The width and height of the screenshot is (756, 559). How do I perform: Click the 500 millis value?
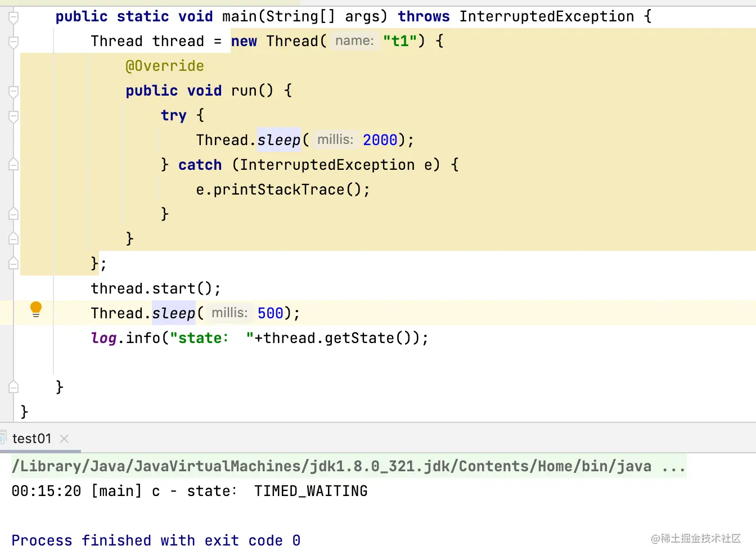click(271, 313)
